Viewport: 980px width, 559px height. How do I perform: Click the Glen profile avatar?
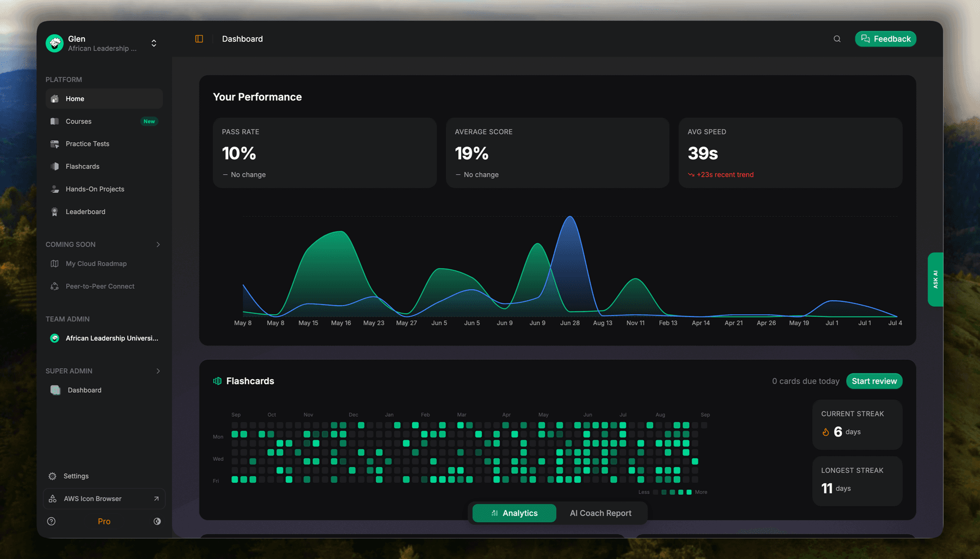pos(54,43)
